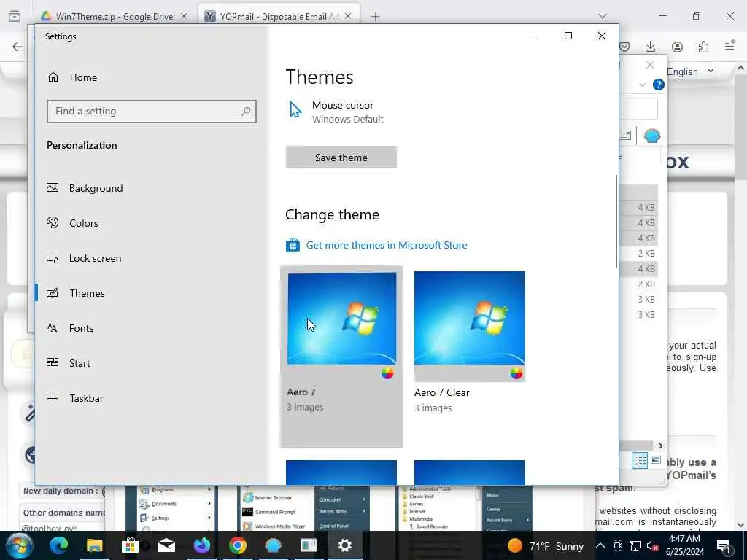Open browser downloads panel

(x=650, y=46)
